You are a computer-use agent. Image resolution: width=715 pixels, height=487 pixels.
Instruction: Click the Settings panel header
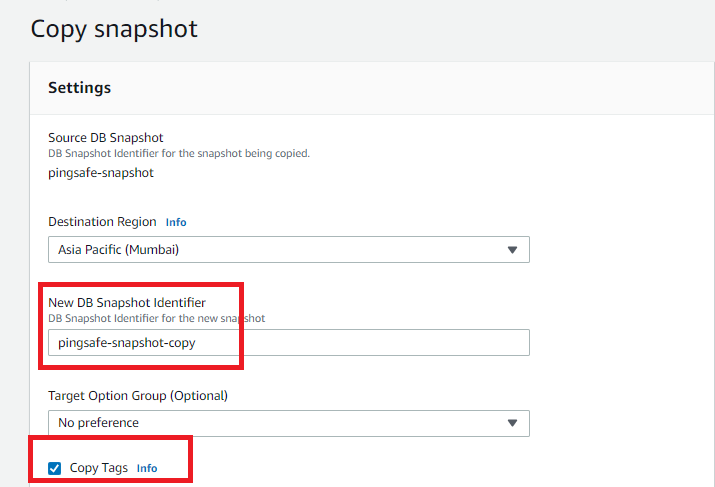[x=80, y=88]
